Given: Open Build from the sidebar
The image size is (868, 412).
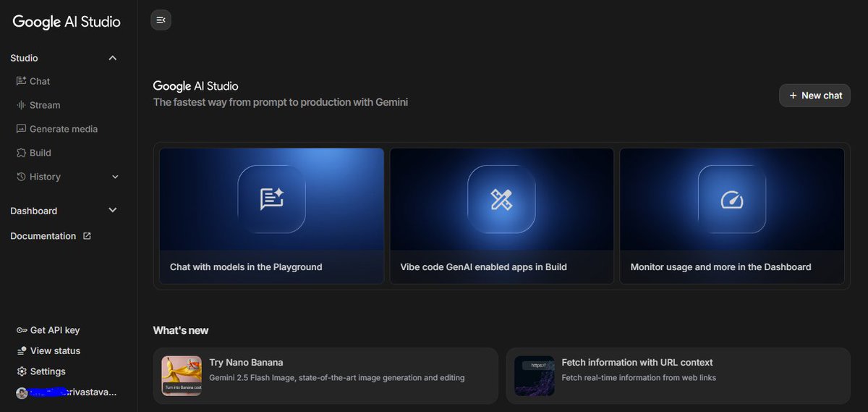Looking at the screenshot, I should pos(41,153).
